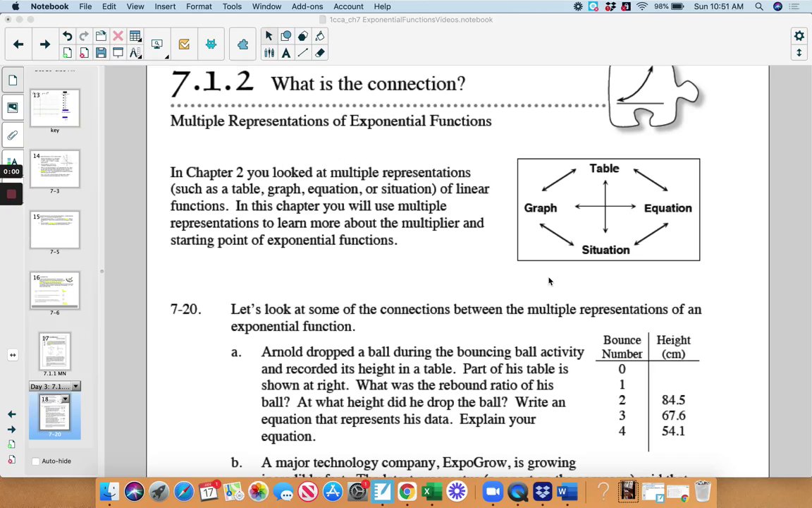The width and height of the screenshot is (812, 508).
Task: Open the Add-ons menu
Action: (307, 6)
